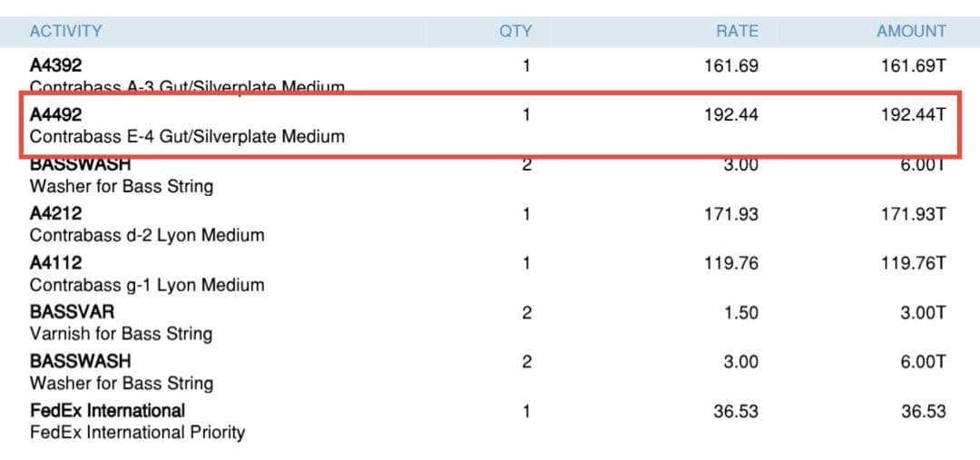Screen dimensions: 980x460
Task: Click the 119.76 rate value
Action: pos(731,263)
